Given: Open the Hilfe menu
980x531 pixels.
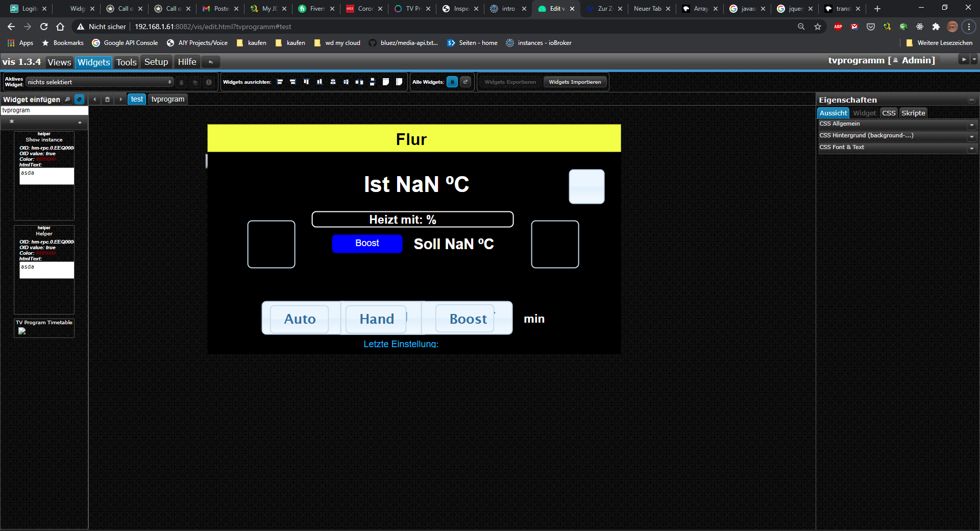Looking at the screenshot, I should pos(187,62).
